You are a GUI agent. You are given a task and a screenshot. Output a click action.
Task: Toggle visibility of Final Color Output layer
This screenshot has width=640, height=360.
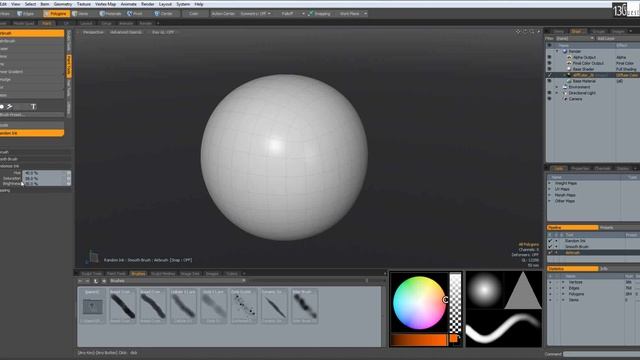tap(549, 63)
